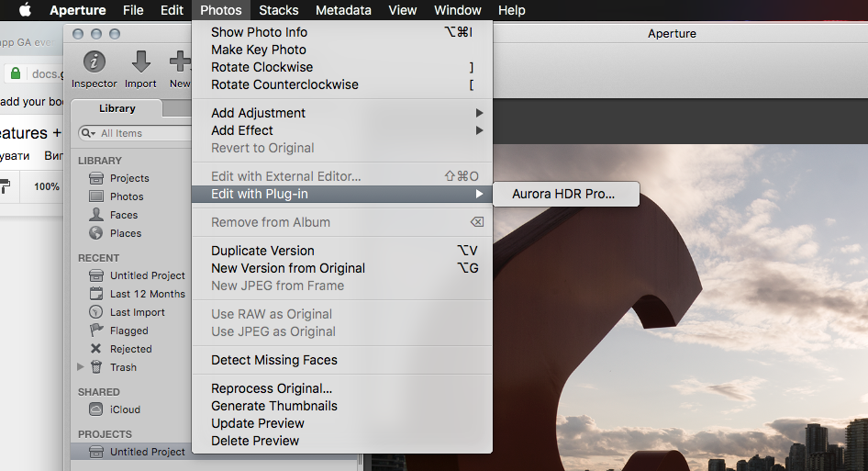This screenshot has width=868, height=471.
Task: Choose Show Photo Info
Action: (x=342, y=32)
